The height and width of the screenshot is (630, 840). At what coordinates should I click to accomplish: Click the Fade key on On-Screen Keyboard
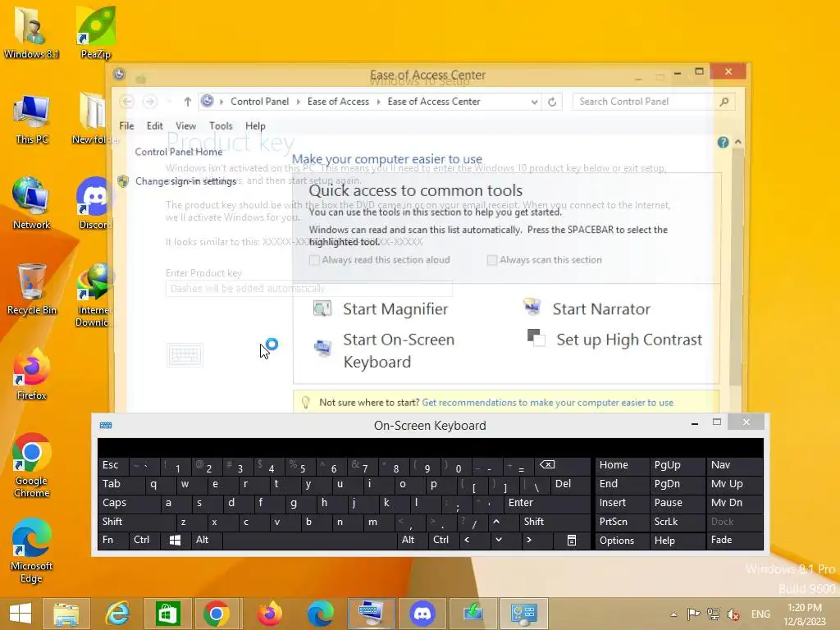[x=736, y=540]
